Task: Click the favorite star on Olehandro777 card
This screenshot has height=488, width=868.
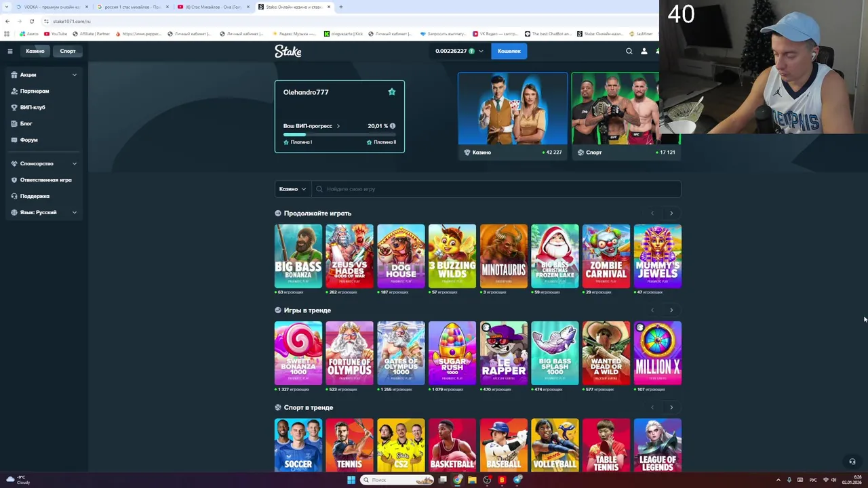Action: click(391, 91)
